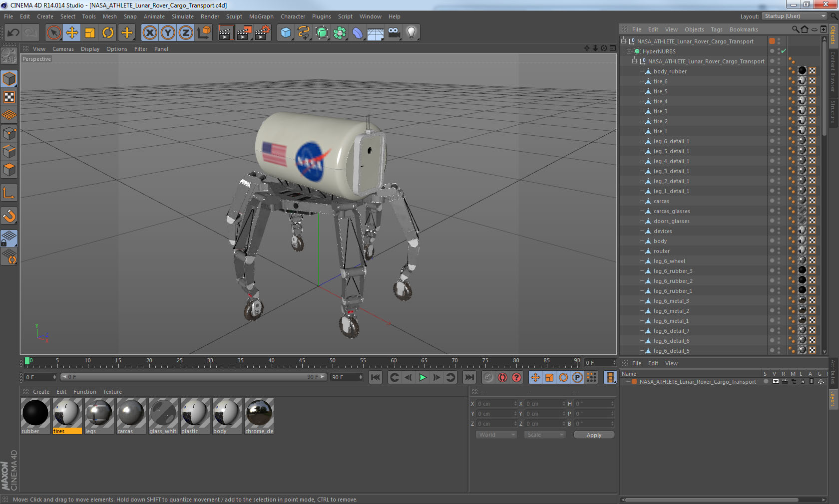Toggle HyperNURBS enable checkmark
The image size is (839, 504).
pyautogui.click(x=784, y=51)
